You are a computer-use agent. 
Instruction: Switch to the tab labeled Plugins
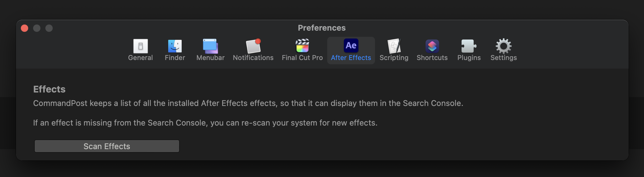469,58
